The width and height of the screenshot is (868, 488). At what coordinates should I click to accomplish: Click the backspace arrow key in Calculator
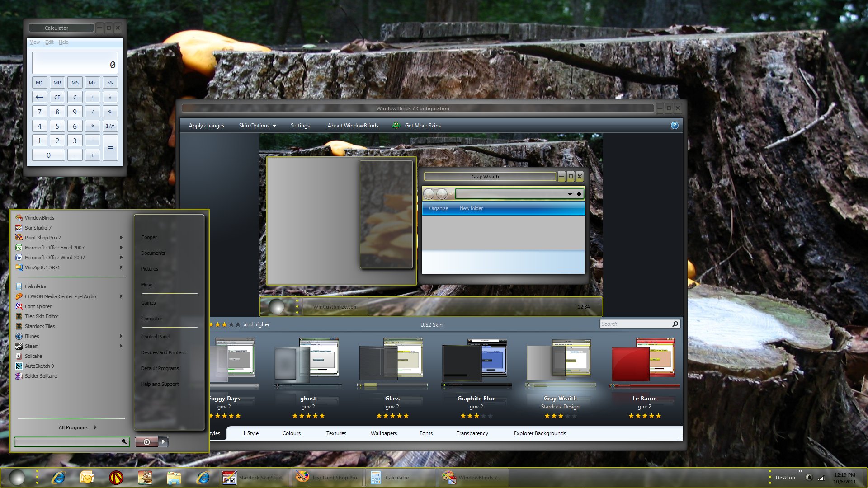tap(39, 97)
